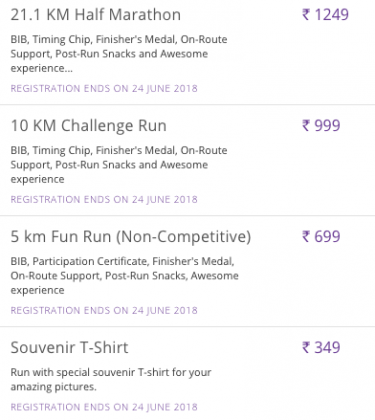The image size is (375, 420).
Task: Open Half Marathon description with BIB details
Action: click(119, 54)
